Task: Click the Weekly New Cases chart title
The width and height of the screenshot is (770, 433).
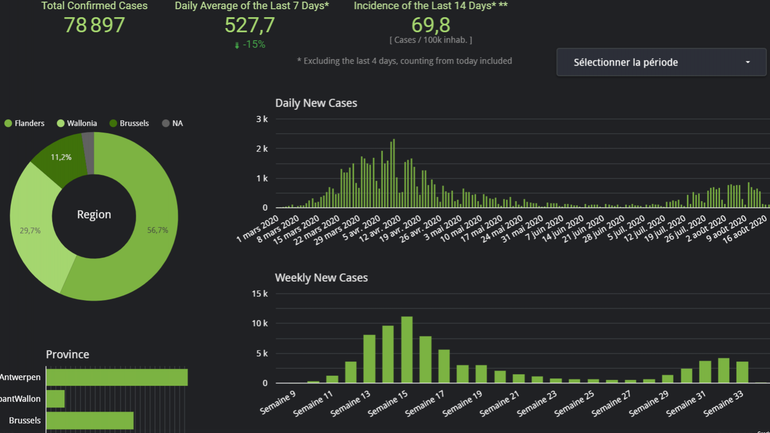Action: 321,277
